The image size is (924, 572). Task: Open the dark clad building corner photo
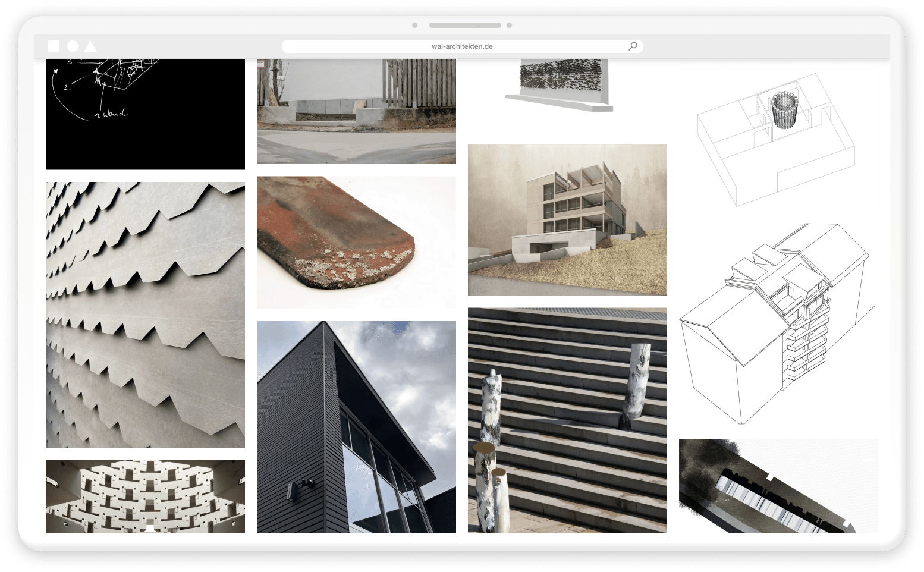[x=356, y=427]
